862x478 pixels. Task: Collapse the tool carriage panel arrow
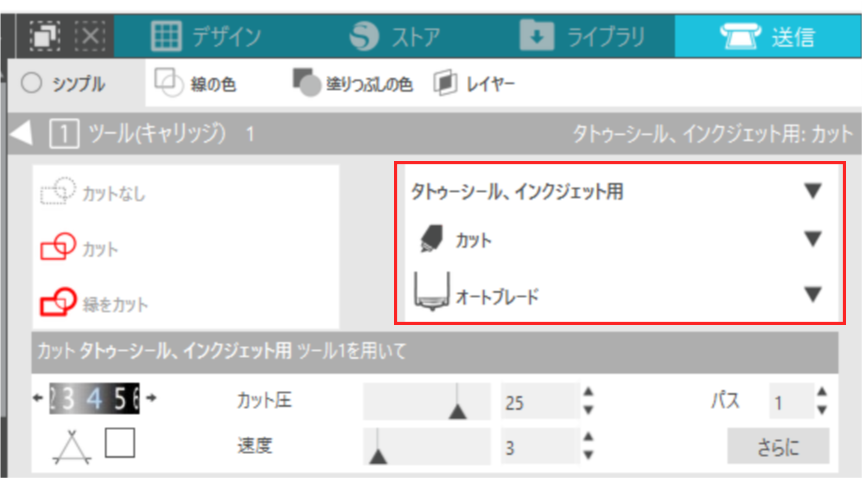tap(22, 134)
